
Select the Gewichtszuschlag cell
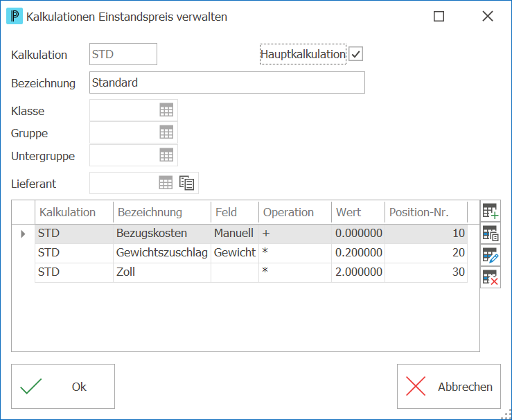click(162, 253)
